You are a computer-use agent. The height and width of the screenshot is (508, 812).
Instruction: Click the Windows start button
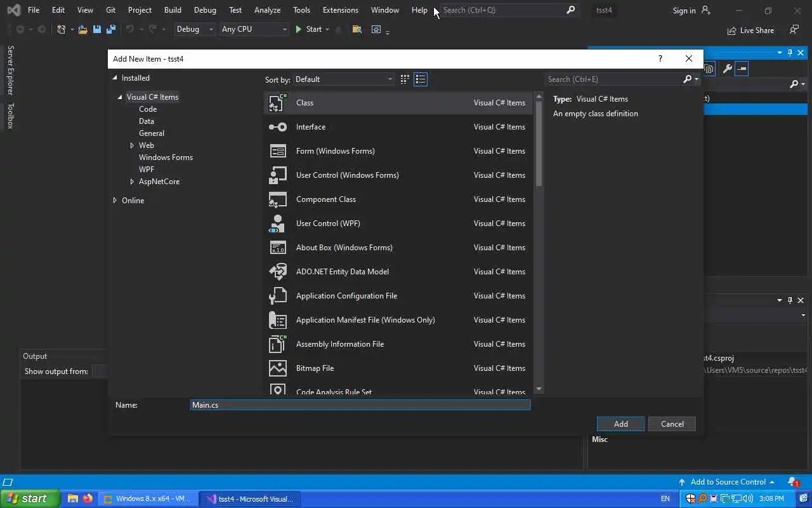pos(30,498)
